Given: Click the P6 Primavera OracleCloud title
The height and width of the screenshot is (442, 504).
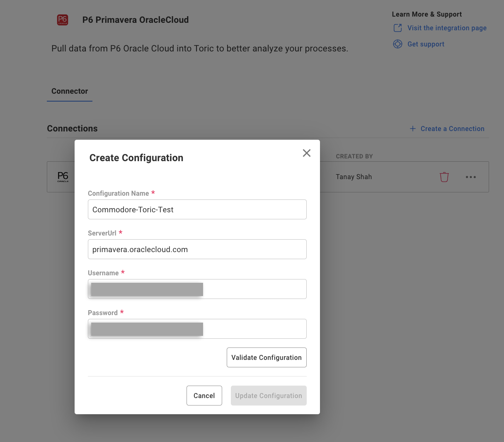Looking at the screenshot, I should pyautogui.click(x=136, y=20).
